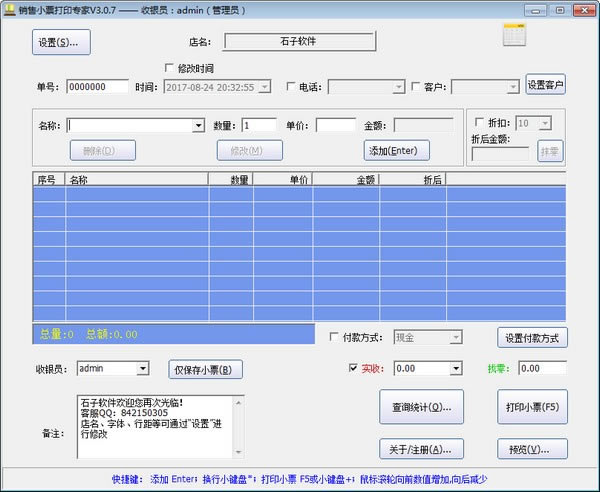The image size is (600, 492).
Task: Click the 名称 column header in the table
Action: (136, 179)
